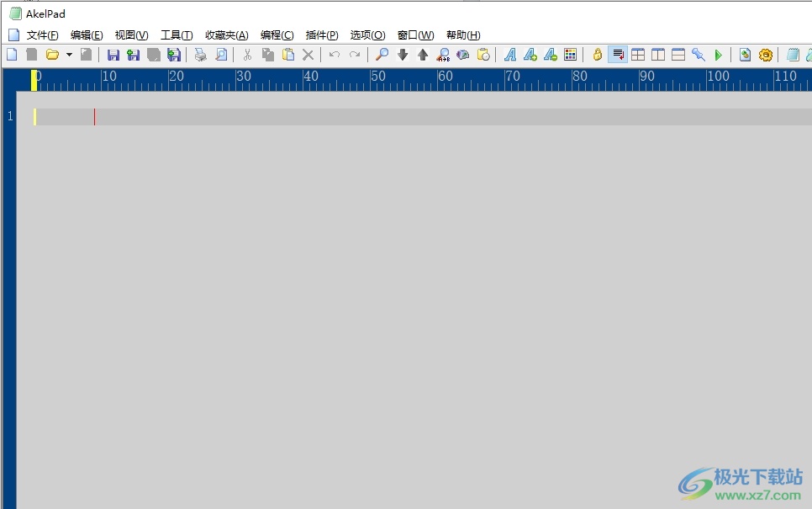
Task: Open font settings blue A icon
Action: [x=510, y=55]
